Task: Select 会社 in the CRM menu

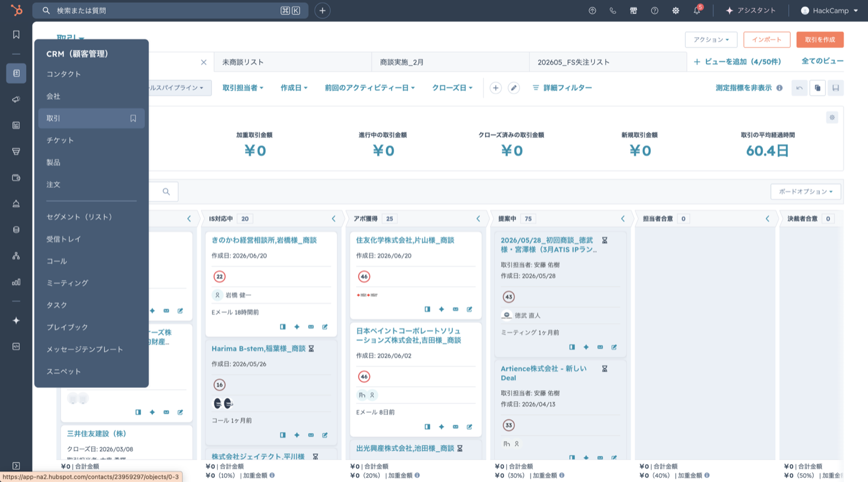Action: click(91, 97)
